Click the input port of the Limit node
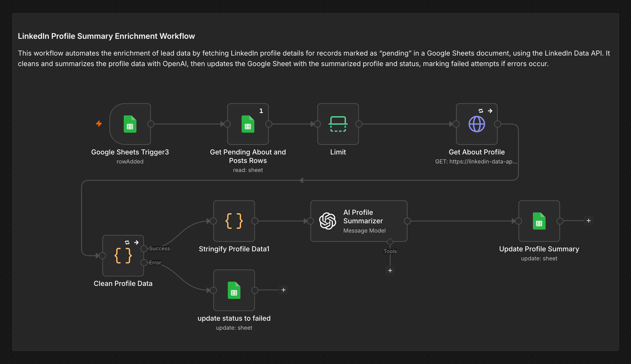The image size is (631, 364). [318, 124]
